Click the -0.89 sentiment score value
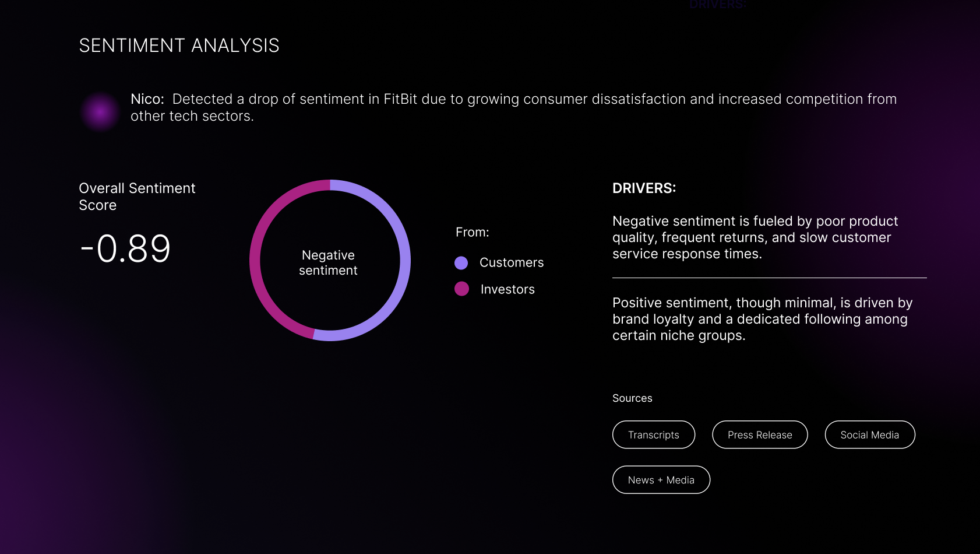 [125, 249]
